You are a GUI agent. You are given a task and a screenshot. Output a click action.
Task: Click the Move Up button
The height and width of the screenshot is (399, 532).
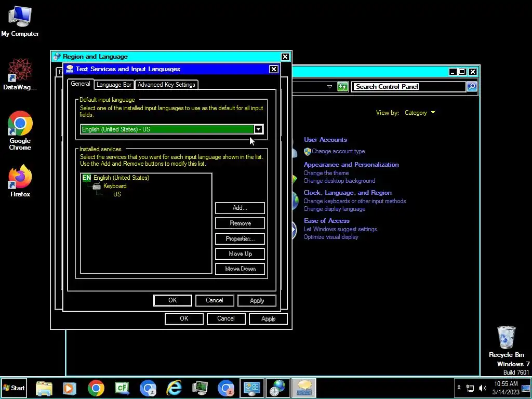(240, 254)
